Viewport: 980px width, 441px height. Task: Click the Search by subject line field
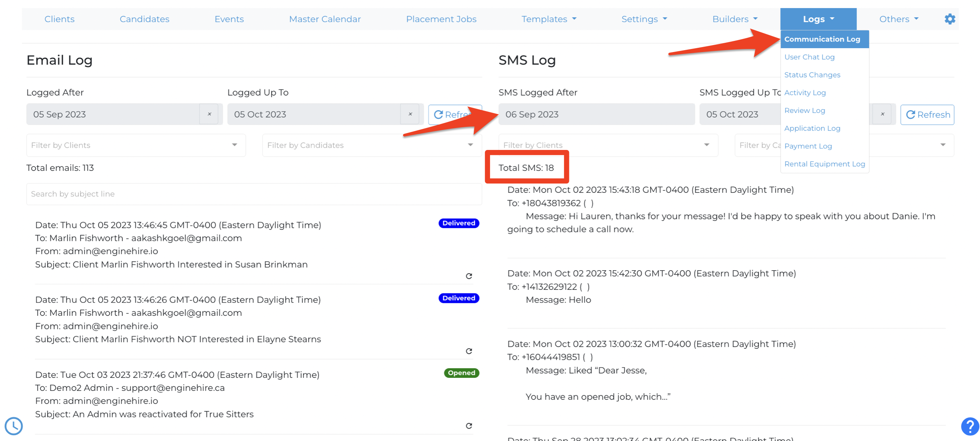[x=253, y=194]
